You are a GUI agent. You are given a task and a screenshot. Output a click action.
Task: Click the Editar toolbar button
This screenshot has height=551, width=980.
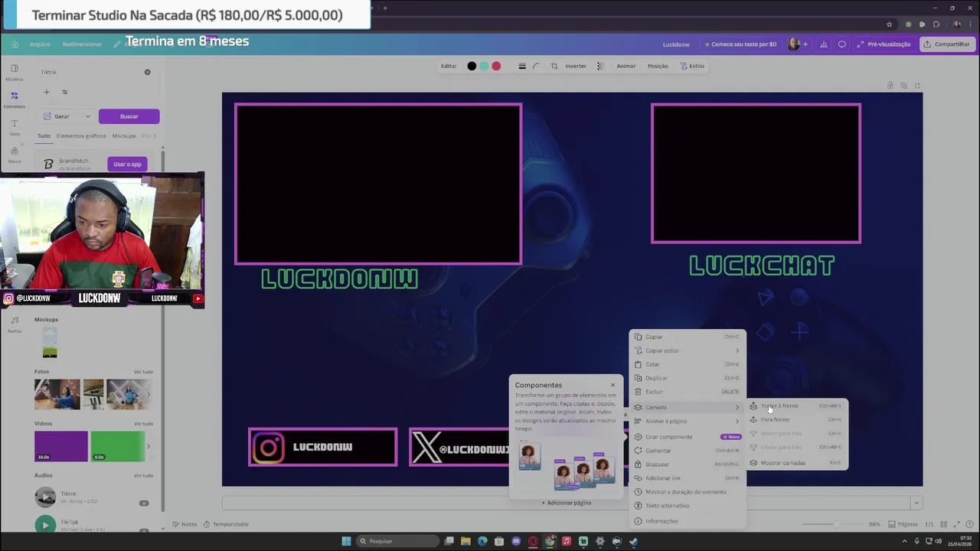[449, 66]
